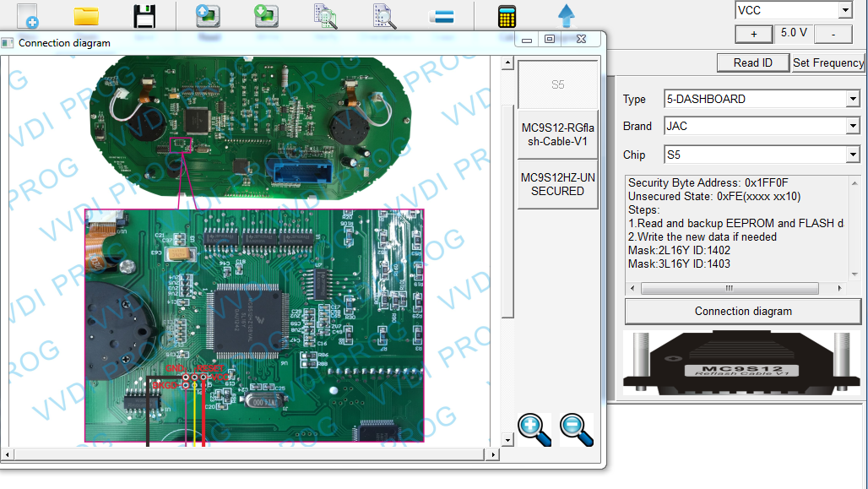The image size is (868, 489).
Task: Click the info box scroll down arrow
Action: point(854,274)
